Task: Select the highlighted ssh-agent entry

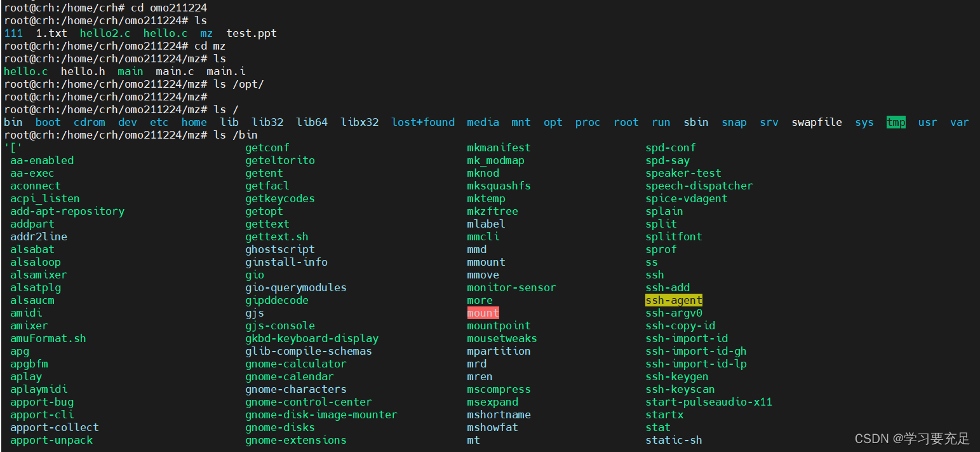Action: point(674,300)
